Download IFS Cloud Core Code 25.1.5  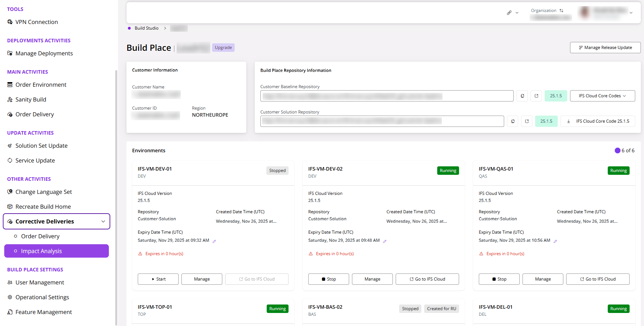tap(598, 121)
